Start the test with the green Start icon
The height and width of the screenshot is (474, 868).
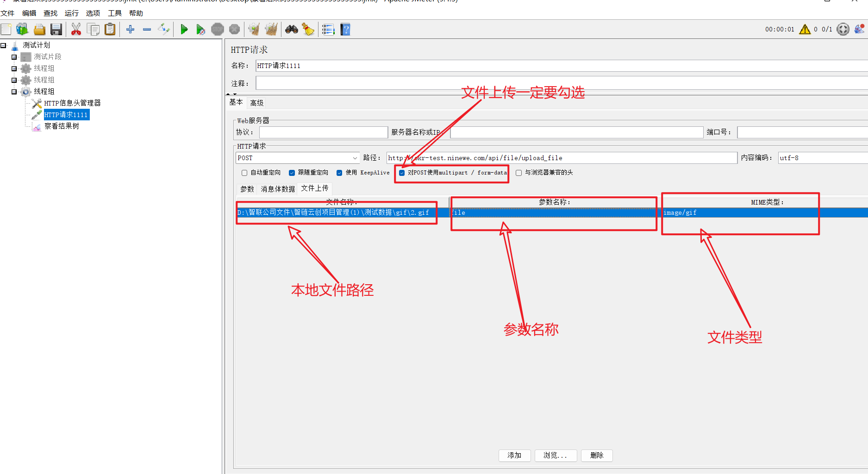click(184, 29)
